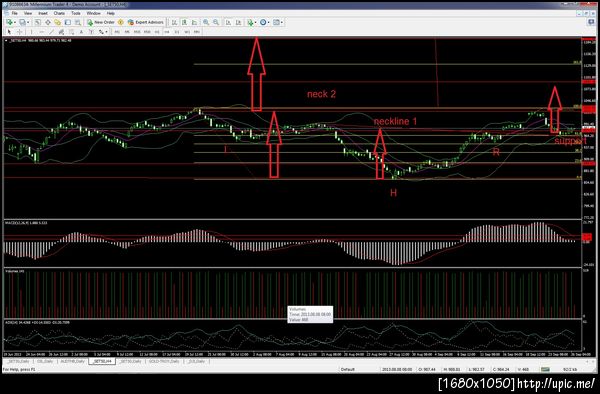
Task: Switch timeframe to M15
Action: tap(137, 32)
